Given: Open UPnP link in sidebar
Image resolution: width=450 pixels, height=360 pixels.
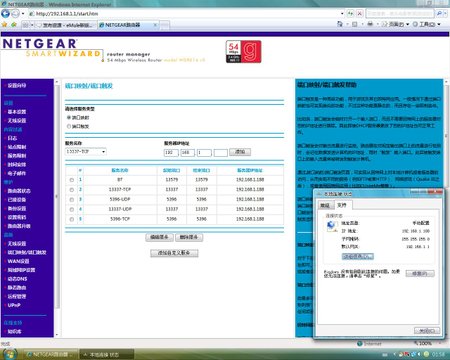Looking at the screenshot, I should [14, 305].
